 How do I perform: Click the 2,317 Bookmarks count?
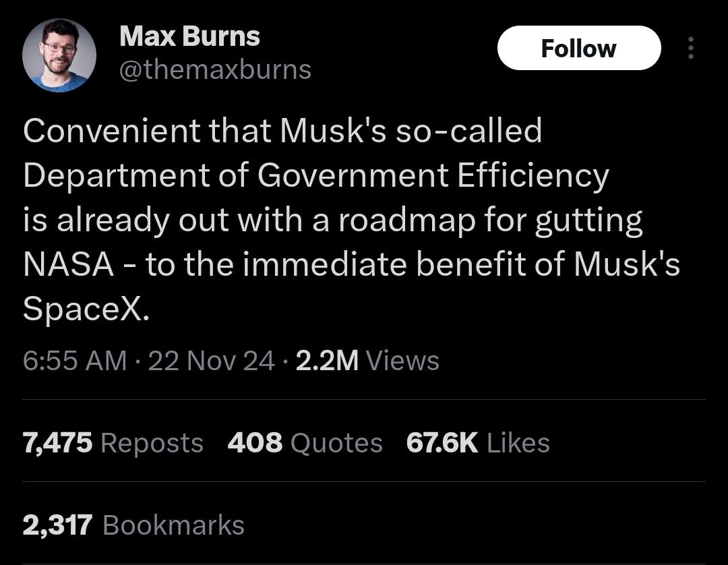(133, 525)
